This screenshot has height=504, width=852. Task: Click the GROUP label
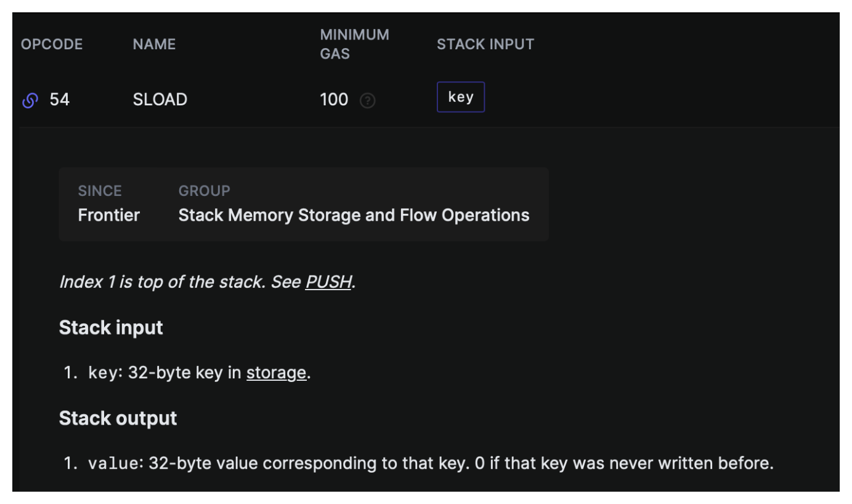204,191
